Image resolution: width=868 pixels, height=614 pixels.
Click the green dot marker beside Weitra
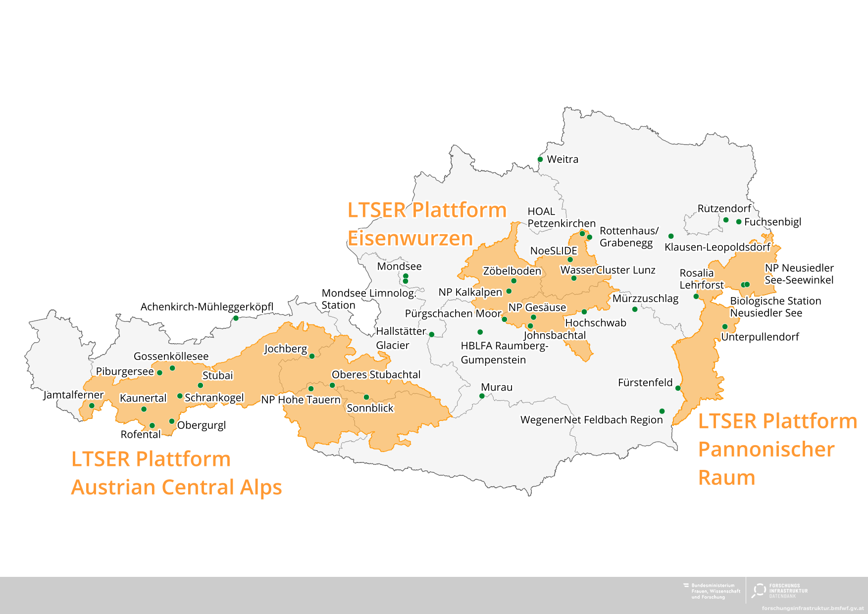coord(540,159)
